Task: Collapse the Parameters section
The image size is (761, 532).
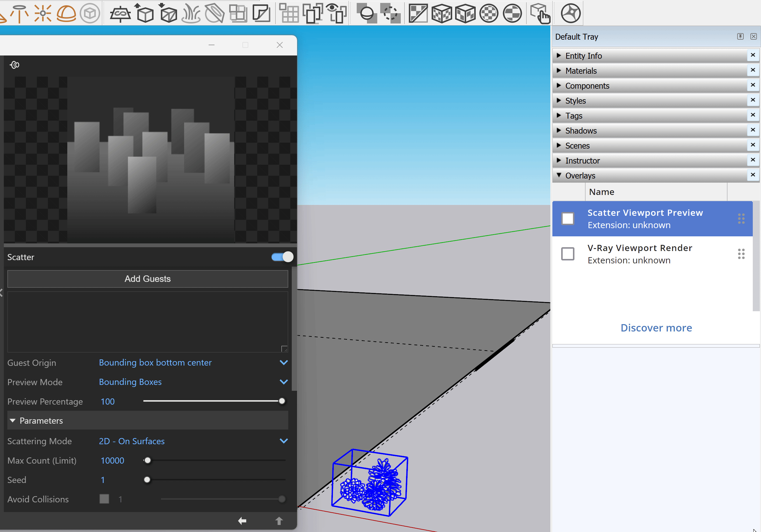Action: [13, 421]
